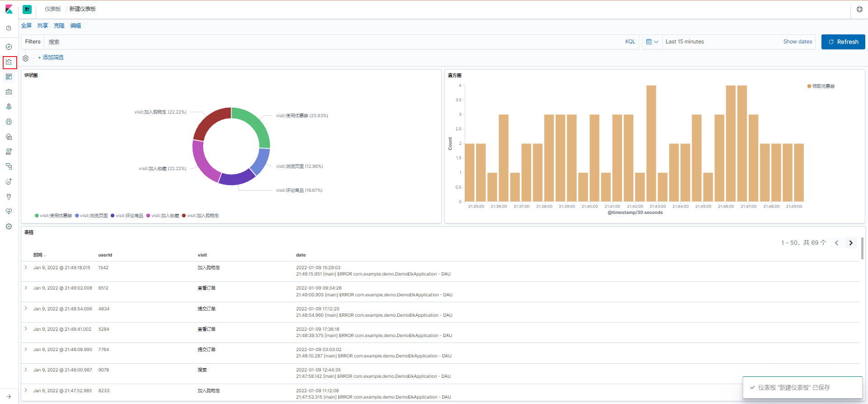The width and height of the screenshot is (868, 404).
Task: Click 共享 menu item
Action: tap(42, 26)
